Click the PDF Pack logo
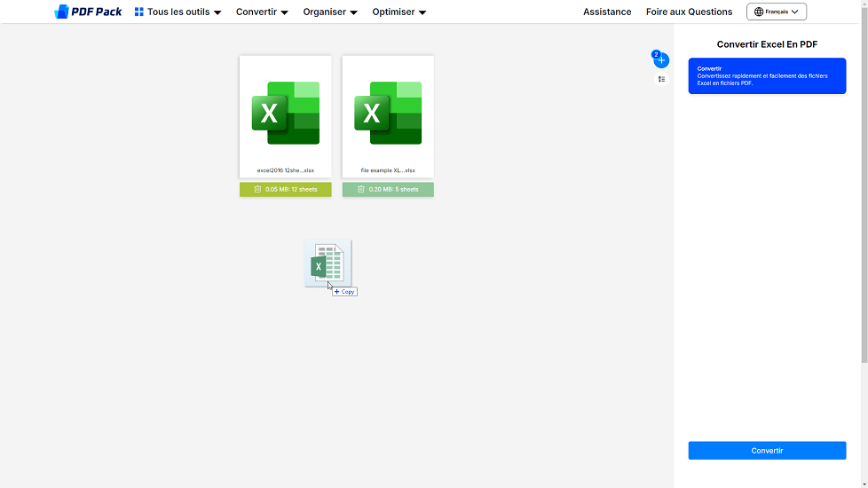 click(88, 12)
